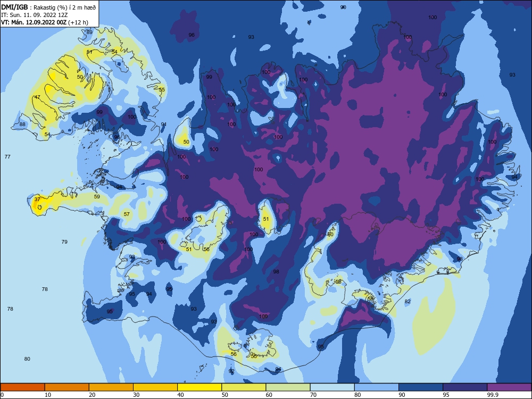Click the pale blue 70–80 legend swatch

332,387
